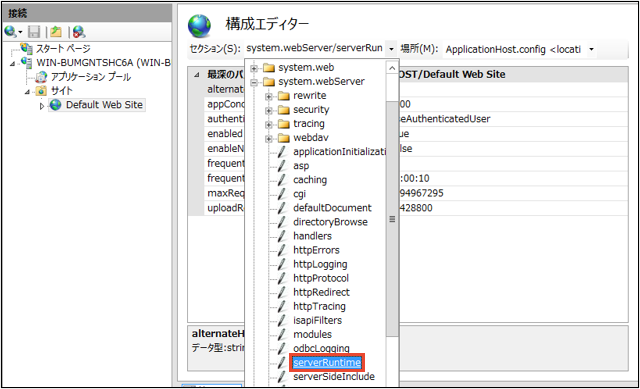This screenshot has height=389, width=640.
Task: Select the system.webServer folder entry
Action: [322, 81]
